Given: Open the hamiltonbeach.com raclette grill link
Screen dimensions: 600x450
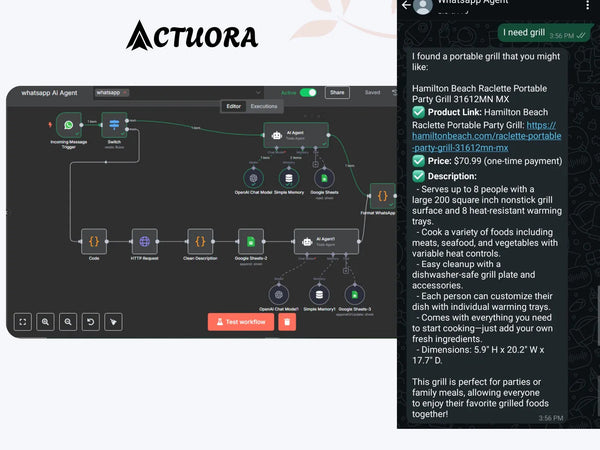Looking at the screenshot, I should coord(487,136).
